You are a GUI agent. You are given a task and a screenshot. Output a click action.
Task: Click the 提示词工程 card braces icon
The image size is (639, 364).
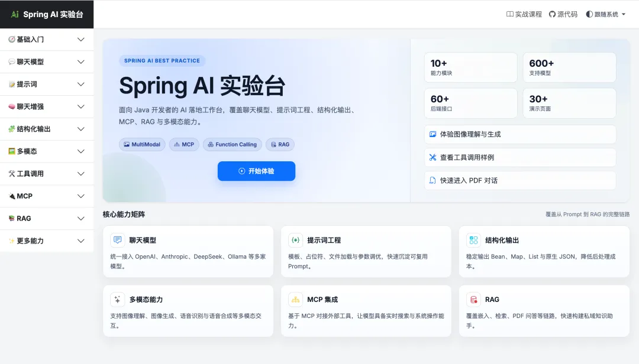[295, 240]
